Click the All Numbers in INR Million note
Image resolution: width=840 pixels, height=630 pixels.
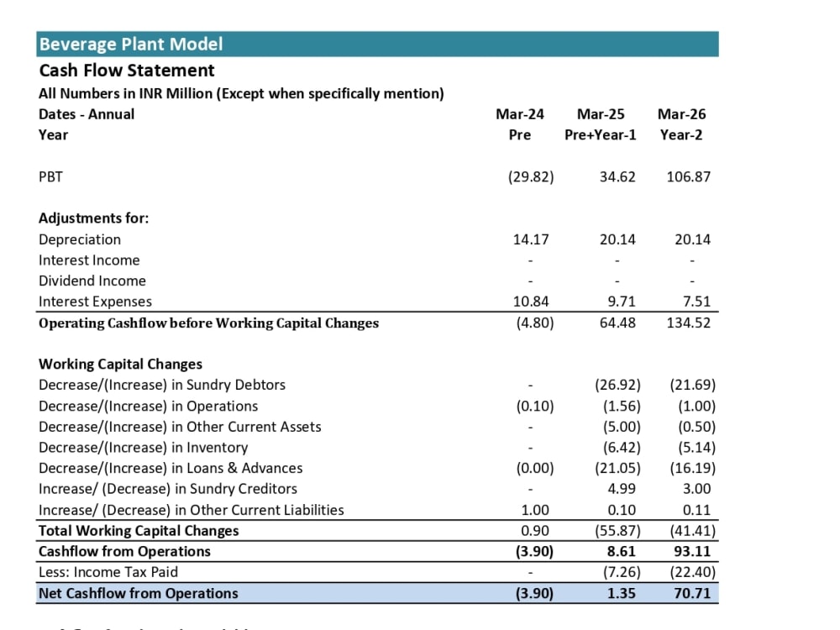[x=241, y=94]
